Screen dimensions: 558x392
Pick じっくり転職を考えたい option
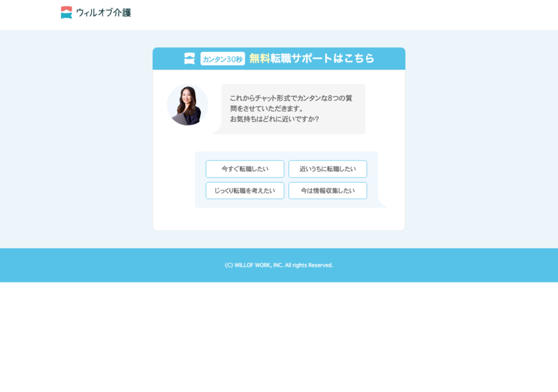245,191
